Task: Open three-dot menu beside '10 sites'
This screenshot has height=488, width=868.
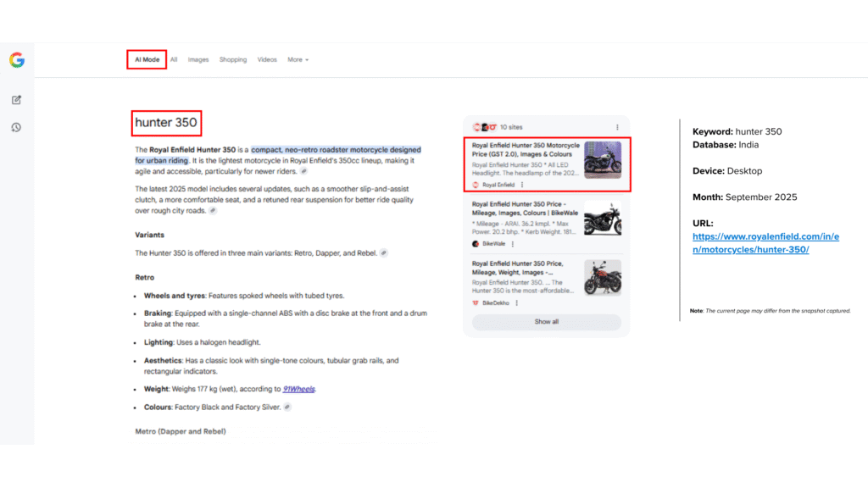Action: tap(617, 127)
